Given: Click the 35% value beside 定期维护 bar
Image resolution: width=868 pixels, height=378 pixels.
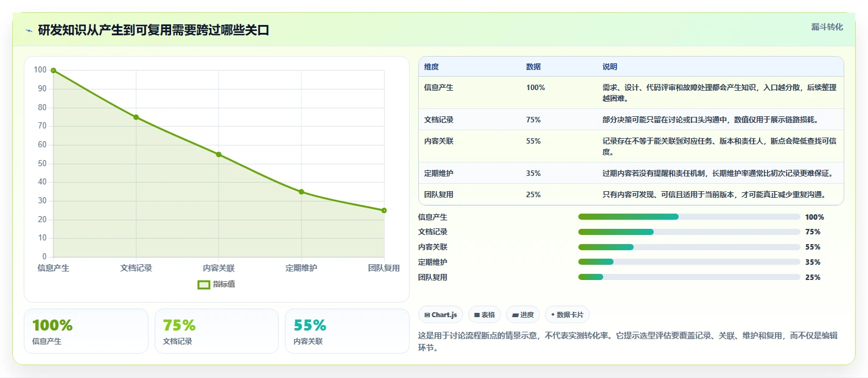Looking at the screenshot, I should pyautogui.click(x=813, y=262).
